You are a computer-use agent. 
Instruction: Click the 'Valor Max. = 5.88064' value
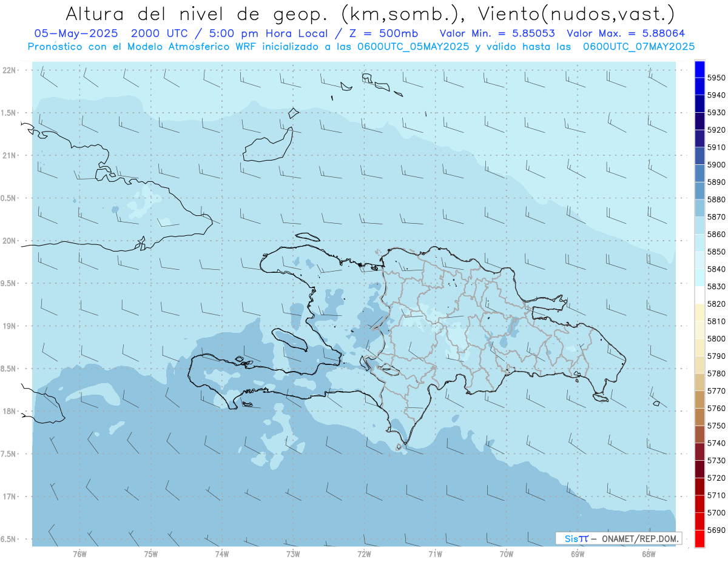626,33
